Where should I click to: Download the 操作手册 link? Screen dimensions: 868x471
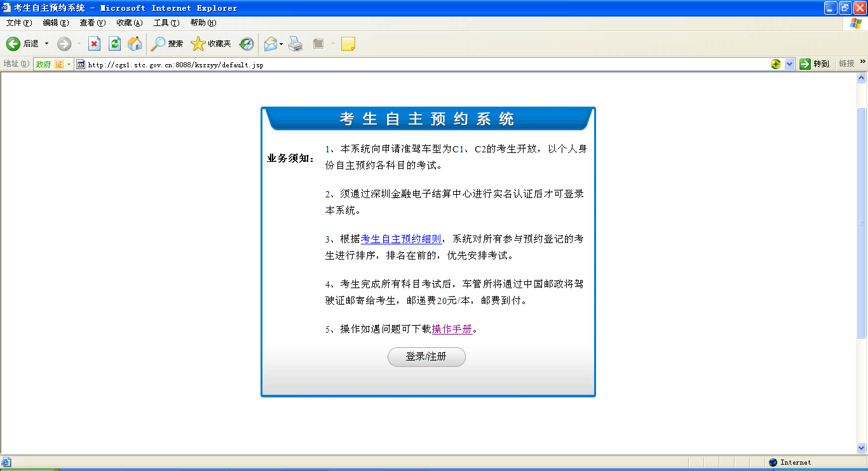pyautogui.click(x=452, y=329)
